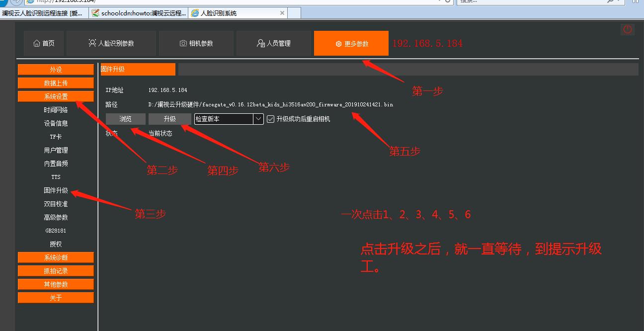
Task: Go to 人员管理 tab
Action: click(274, 44)
